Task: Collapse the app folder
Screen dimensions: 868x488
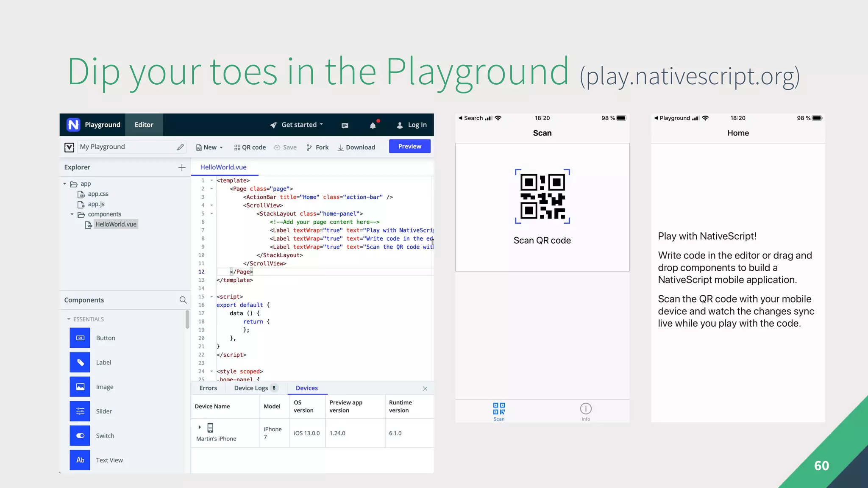Action: point(65,184)
